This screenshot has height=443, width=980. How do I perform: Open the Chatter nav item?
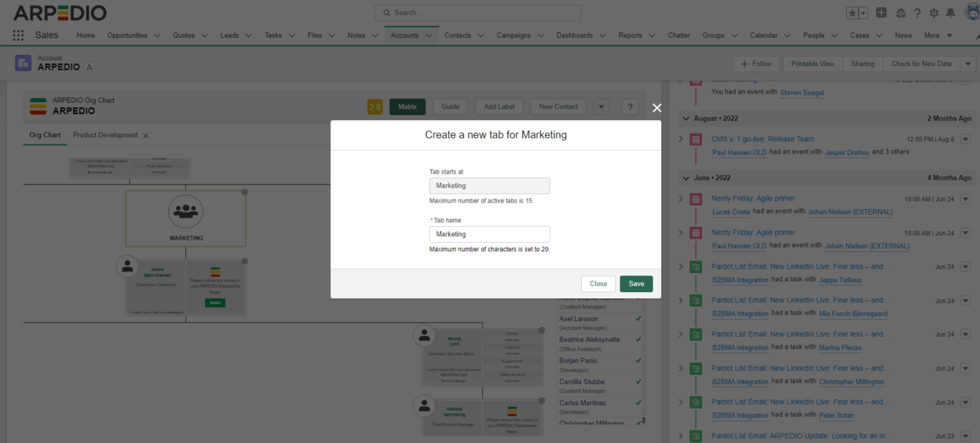(x=679, y=35)
